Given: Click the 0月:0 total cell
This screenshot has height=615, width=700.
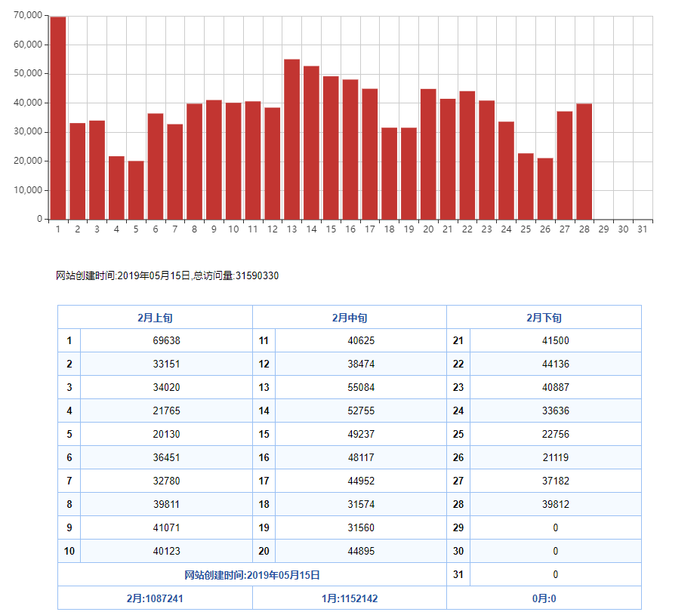Looking at the screenshot, I should click(544, 598).
